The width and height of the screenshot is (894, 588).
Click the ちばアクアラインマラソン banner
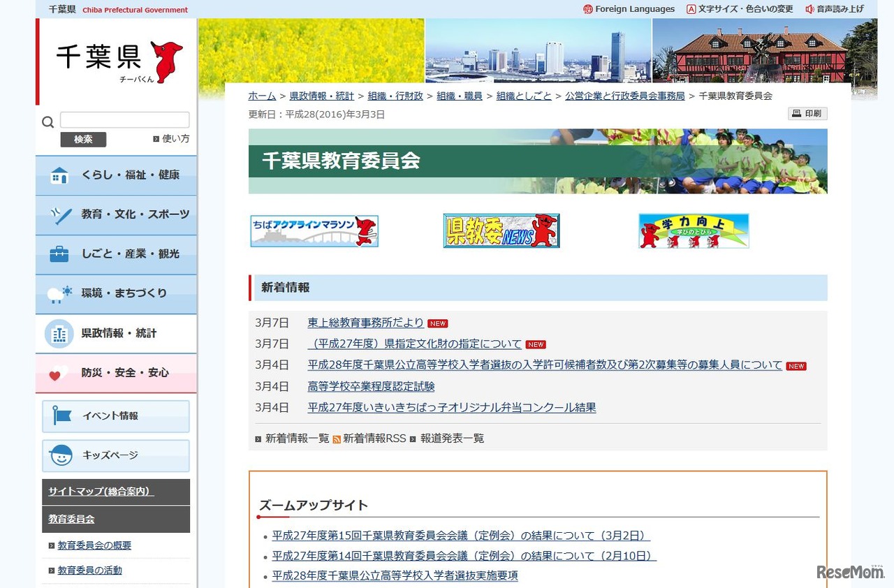314,230
